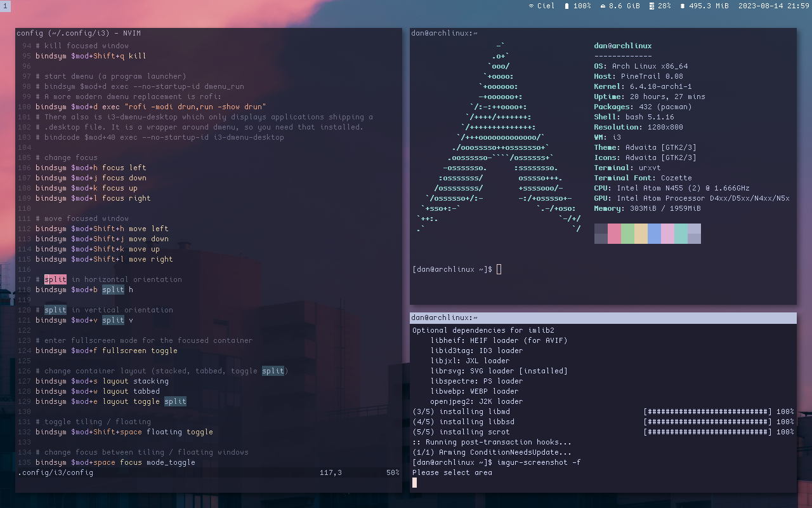Viewport: 812px width, 508px height.
Task: Click the pink-highlighted split on line 117
Action: [x=55, y=279]
